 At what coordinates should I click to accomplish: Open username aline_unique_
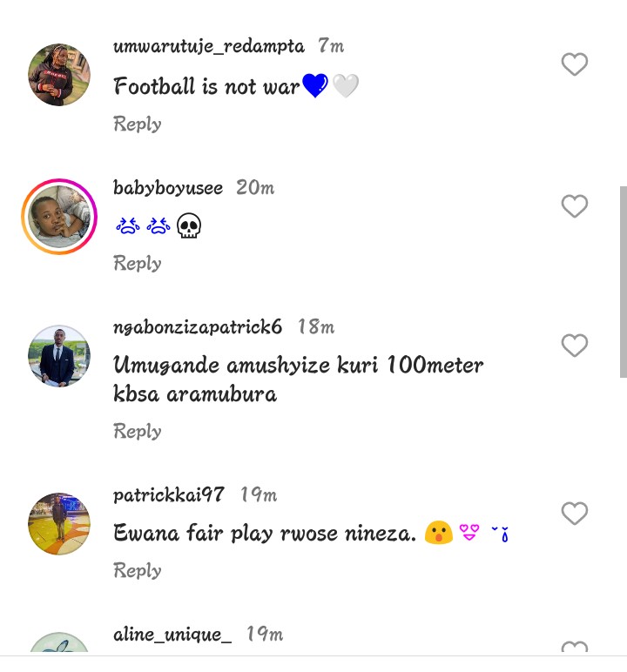tap(172, 635)
